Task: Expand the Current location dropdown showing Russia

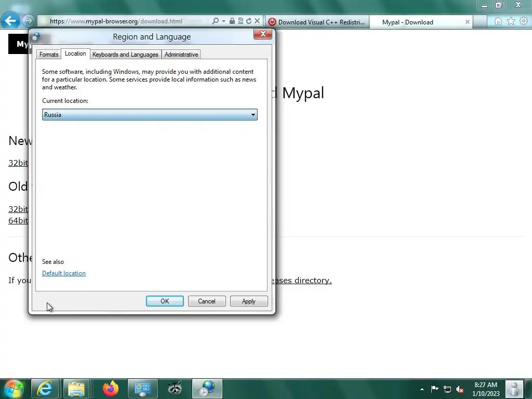Action: (x=150, y=115)
